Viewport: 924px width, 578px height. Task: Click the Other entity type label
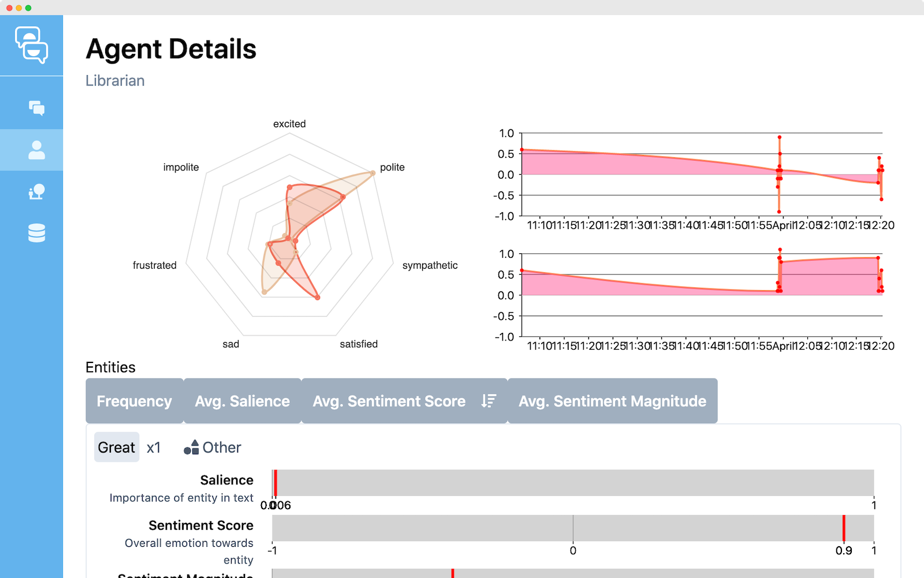[x=222, y=447]
